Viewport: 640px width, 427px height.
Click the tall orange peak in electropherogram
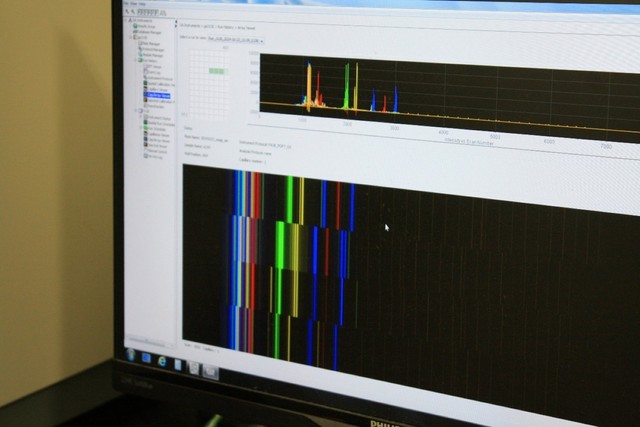point(309,85)
